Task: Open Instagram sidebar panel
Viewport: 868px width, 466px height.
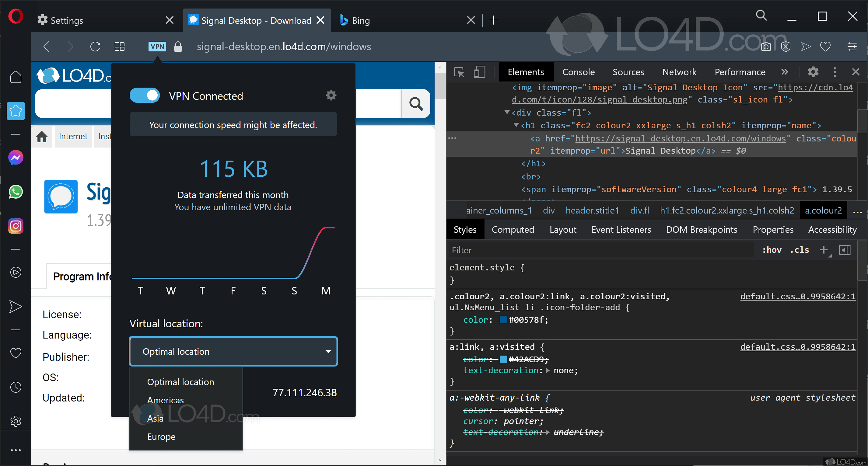Action: (16, 226)
